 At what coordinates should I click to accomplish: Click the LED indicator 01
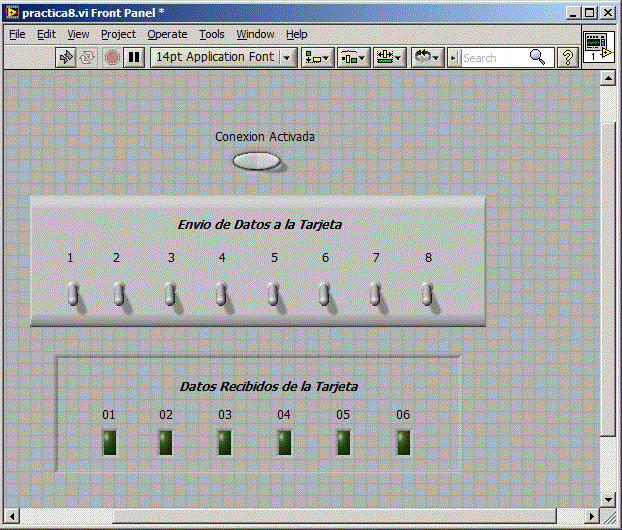click(109, 443)
